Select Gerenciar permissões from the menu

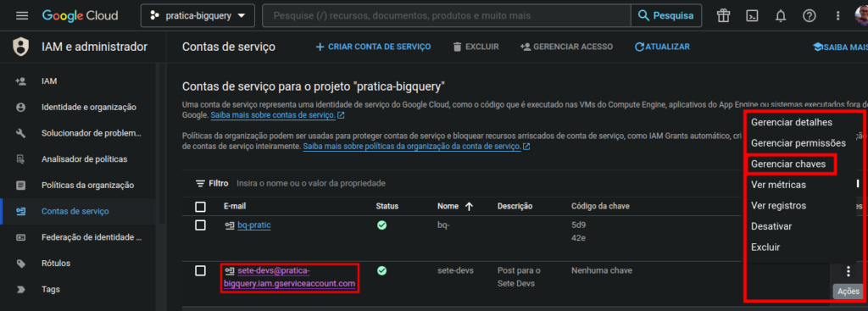798,142
